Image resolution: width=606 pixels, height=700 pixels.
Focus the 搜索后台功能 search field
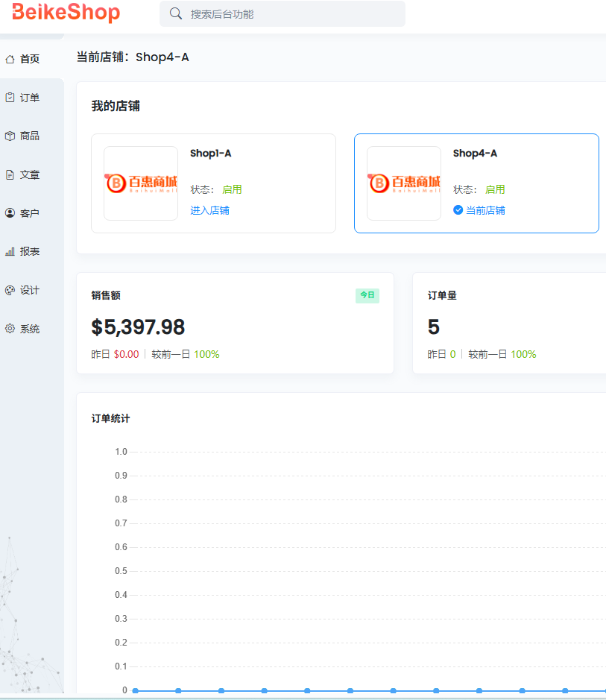point(291,13)
